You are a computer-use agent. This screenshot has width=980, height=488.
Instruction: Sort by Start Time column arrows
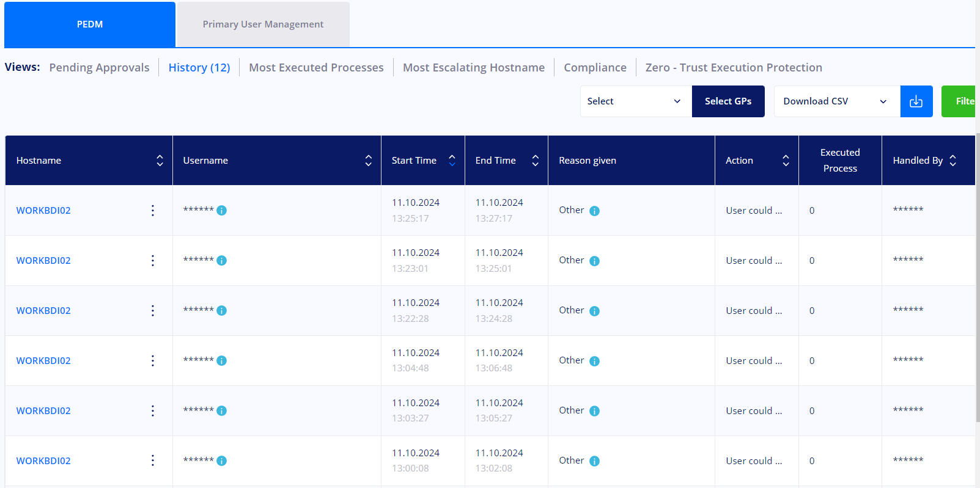452,161
